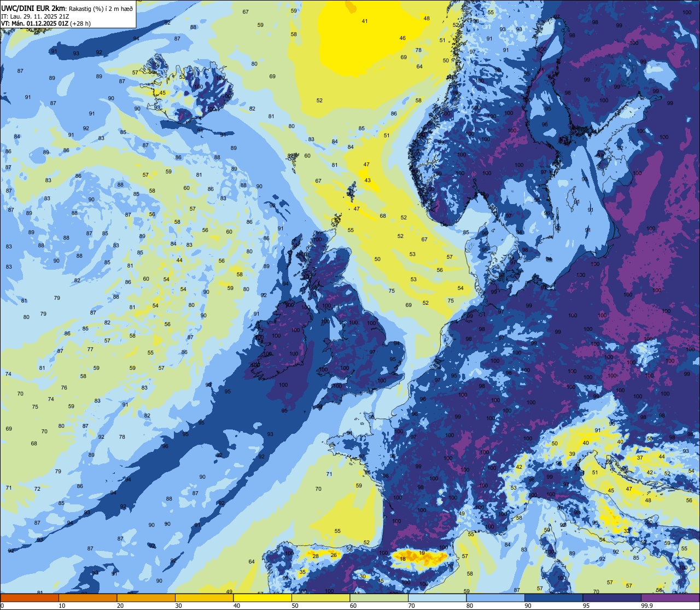Click the dark orange 0–10 legend swatch
This screenshot has width=700, height=610.
(x=30, y=597)
